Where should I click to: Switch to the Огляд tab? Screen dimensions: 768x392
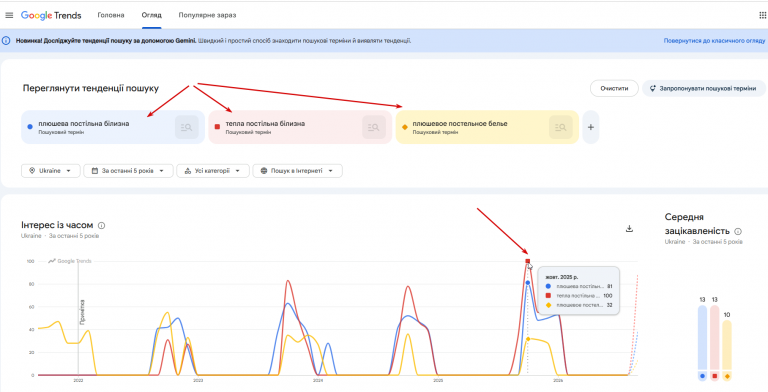151,15
